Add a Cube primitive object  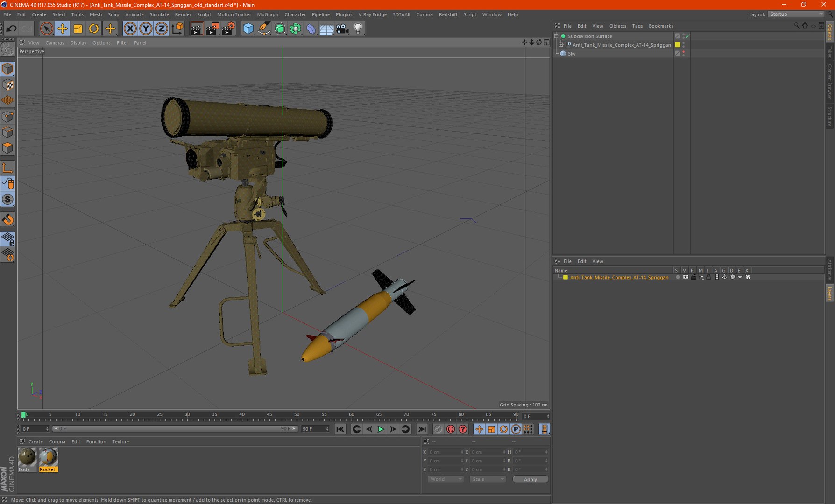[x=248, y=28]
